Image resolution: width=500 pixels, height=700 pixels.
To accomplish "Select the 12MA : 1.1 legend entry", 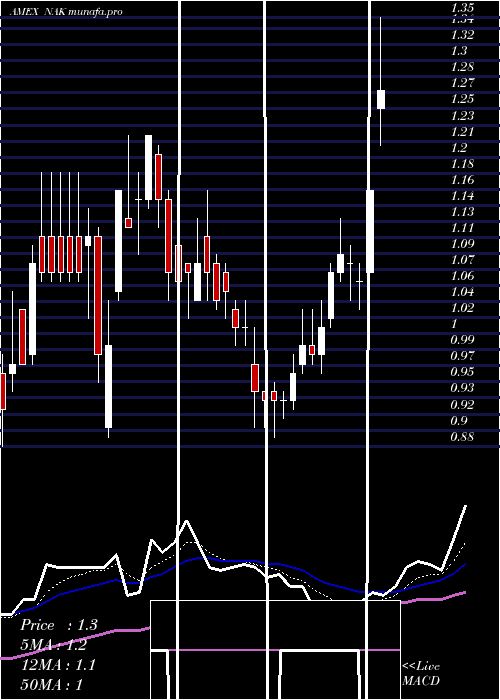I will [x=58, y=665].
